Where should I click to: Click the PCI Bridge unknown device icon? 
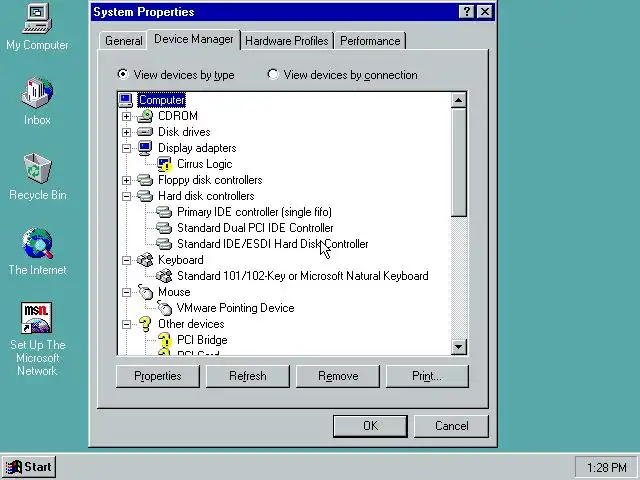pos(164,340)
